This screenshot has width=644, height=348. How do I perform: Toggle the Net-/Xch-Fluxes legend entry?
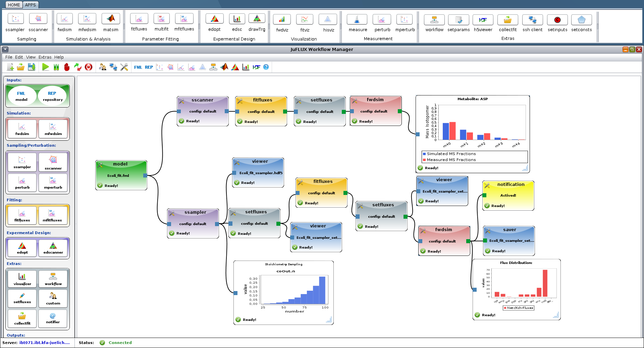pyautogui.click(x=519, y=308)
